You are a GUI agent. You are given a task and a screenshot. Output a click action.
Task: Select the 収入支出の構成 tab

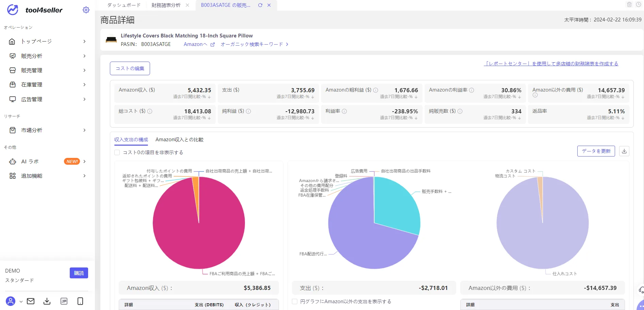(131, 140)
